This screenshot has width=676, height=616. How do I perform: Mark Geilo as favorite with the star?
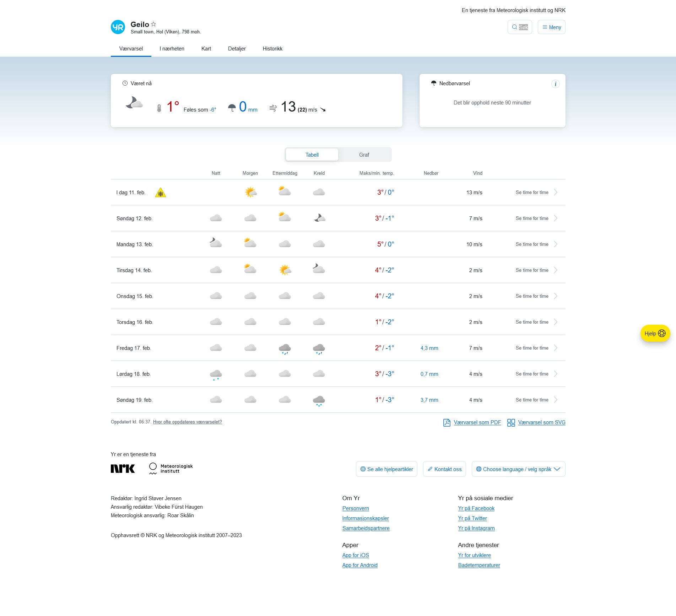(153, 24)
